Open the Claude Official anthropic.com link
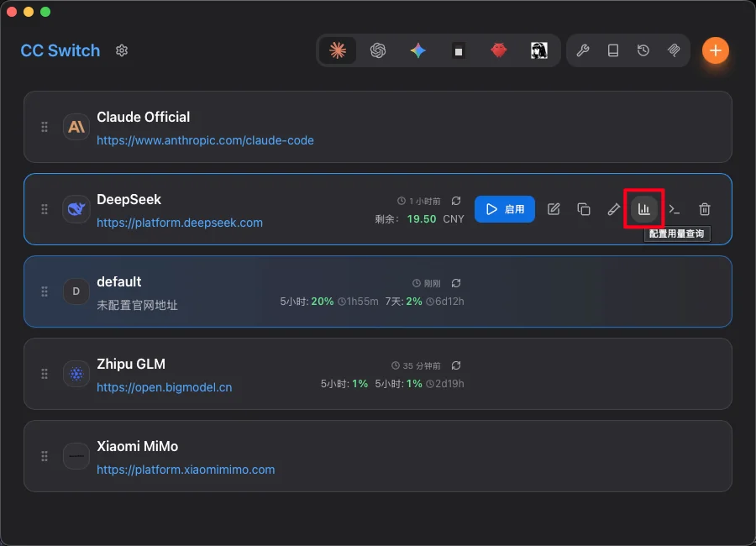 [205, 140]
